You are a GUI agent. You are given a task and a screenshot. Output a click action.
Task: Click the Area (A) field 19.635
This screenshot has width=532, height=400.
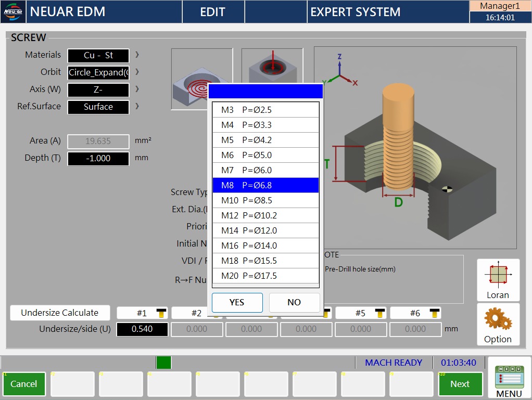tap(98, 141)
